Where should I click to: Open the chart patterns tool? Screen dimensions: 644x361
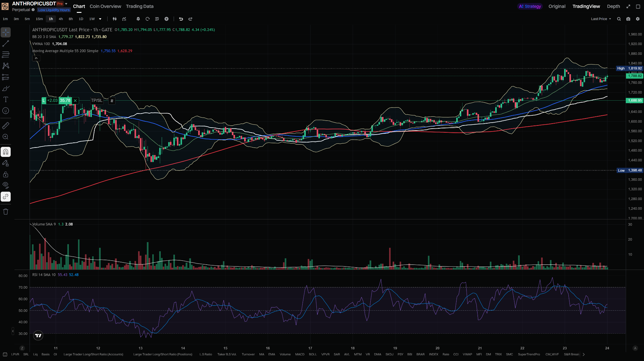(x=6, y=66)
